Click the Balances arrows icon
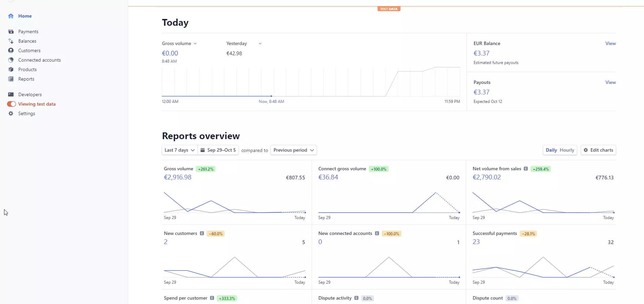This screenshot has width=644, height=304. (11, 41)
